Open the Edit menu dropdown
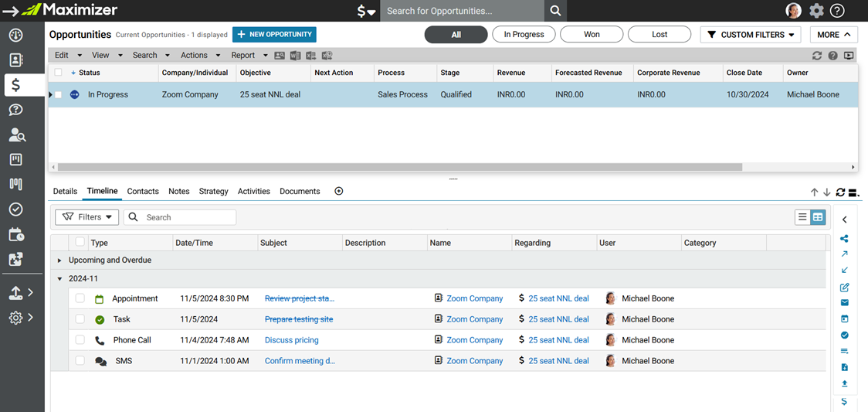868x412 pixels. click(68, 56)
